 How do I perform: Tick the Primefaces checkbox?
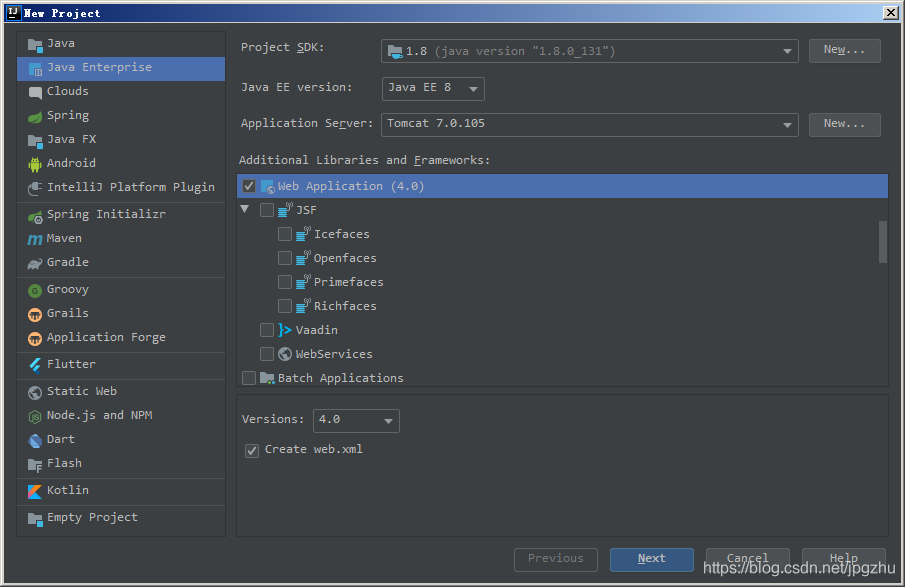[x=285, y=282]
